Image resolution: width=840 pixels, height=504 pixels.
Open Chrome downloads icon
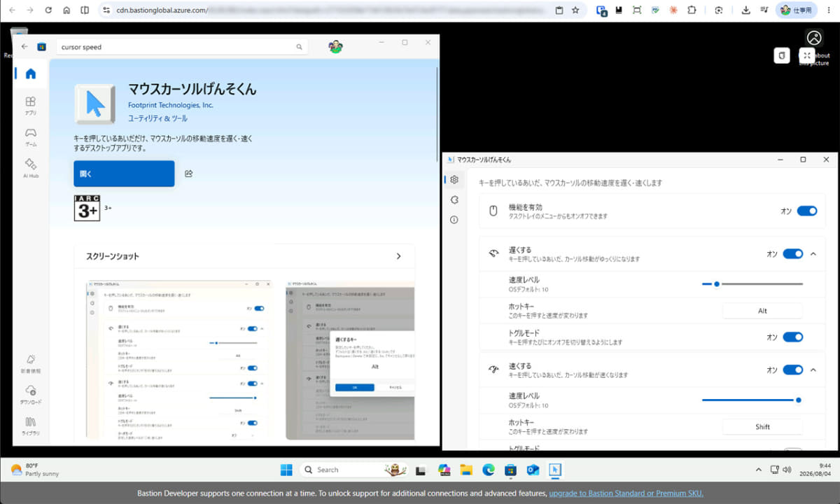point(745,10)
